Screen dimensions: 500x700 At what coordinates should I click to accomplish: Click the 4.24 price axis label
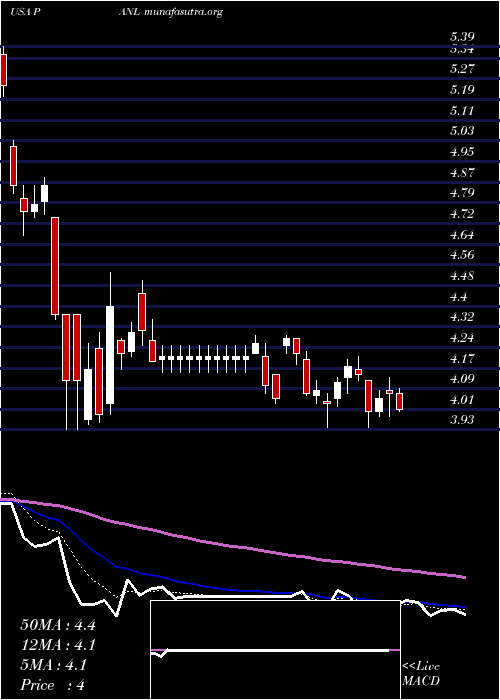462,338
